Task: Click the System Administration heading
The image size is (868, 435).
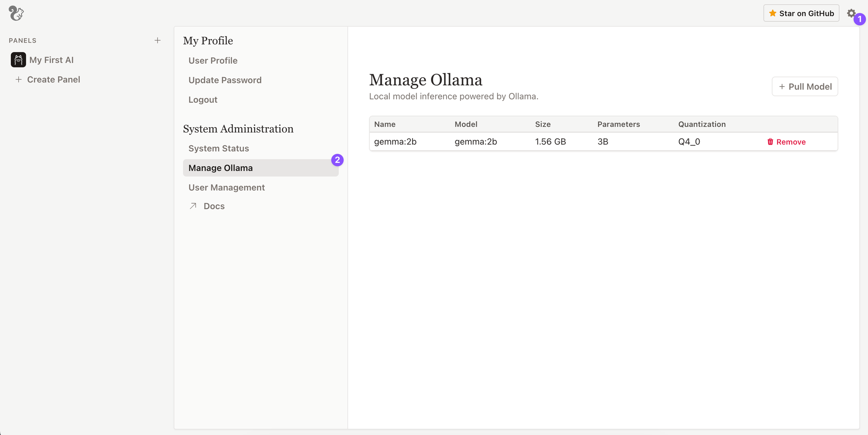Action: (x=238, y=129)
